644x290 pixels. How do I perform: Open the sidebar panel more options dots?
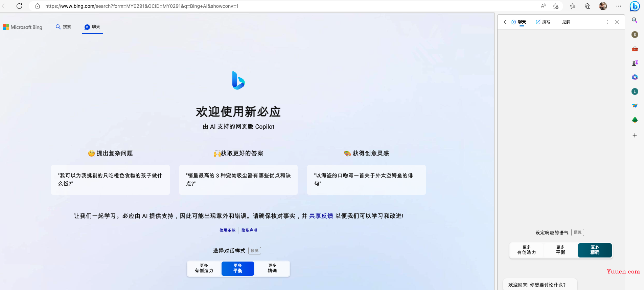click(607, 22)
